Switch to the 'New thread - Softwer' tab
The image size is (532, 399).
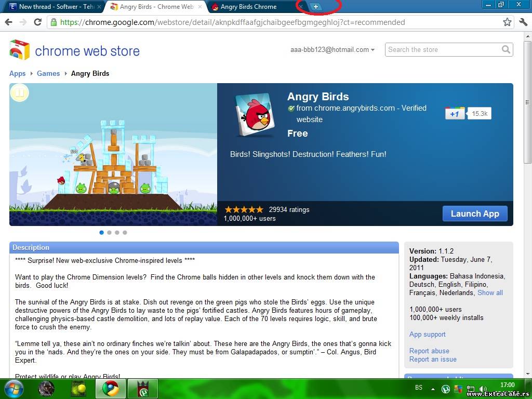pyautogui.click(x=53, y=6)
